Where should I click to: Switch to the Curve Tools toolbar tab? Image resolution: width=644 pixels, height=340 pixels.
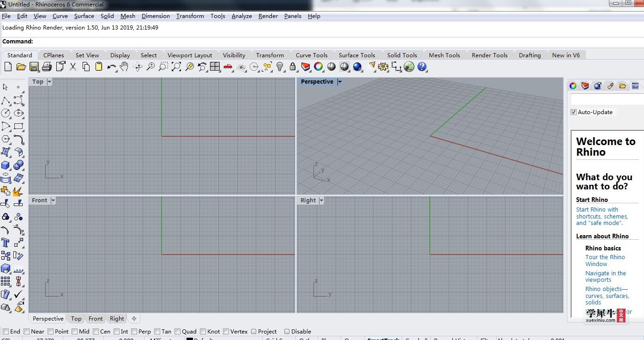tap(312, 55)
